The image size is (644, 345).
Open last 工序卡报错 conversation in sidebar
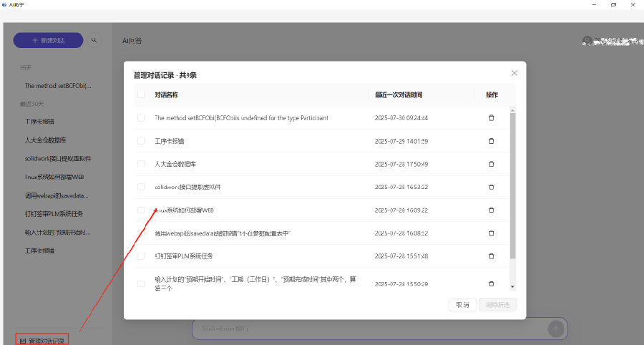(40, 251)
